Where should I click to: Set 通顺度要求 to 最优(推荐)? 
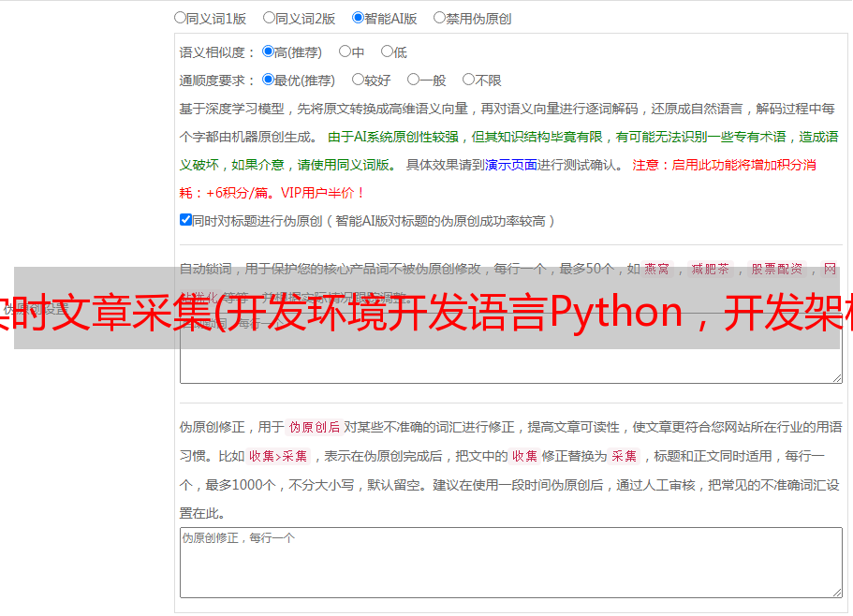pos(269,81)
